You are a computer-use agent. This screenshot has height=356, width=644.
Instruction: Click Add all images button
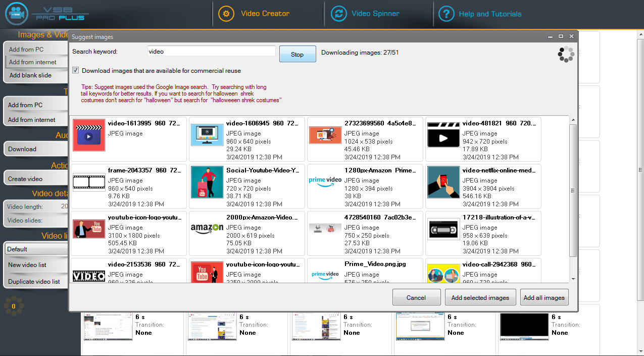[544, 297]
